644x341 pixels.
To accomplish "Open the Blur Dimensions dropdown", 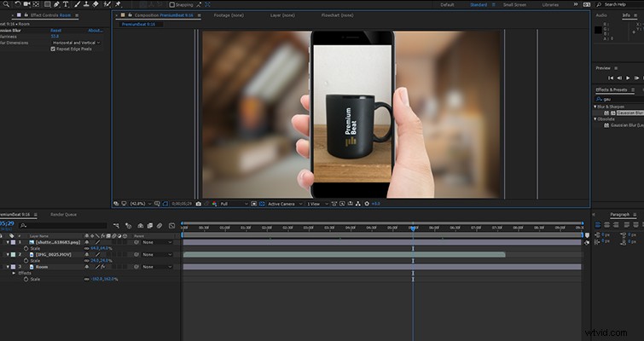I will (x=76, y=43).
